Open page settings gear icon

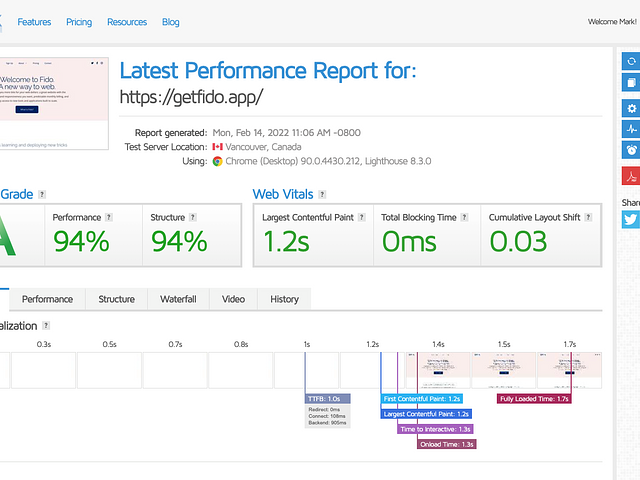(x=631, y=108)
